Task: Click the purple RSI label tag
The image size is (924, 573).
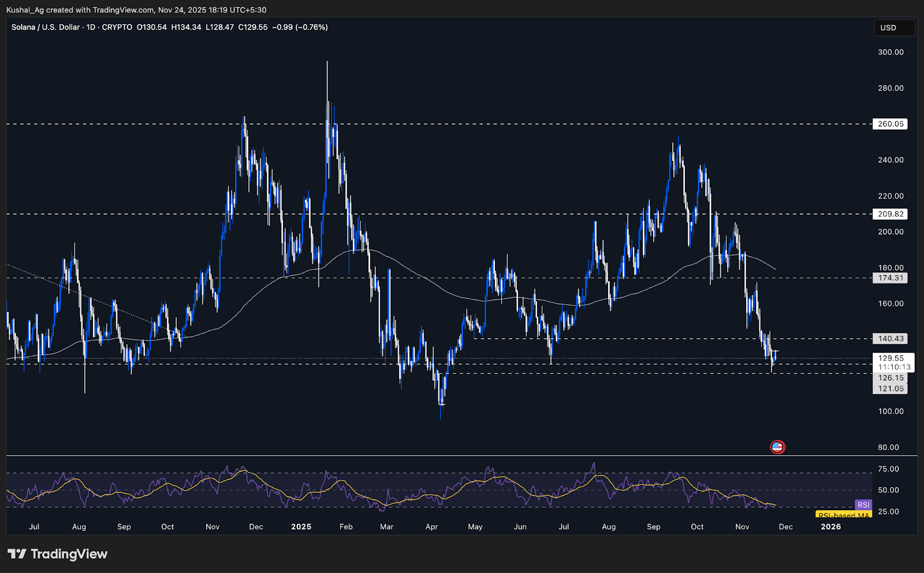Action: 863,505
